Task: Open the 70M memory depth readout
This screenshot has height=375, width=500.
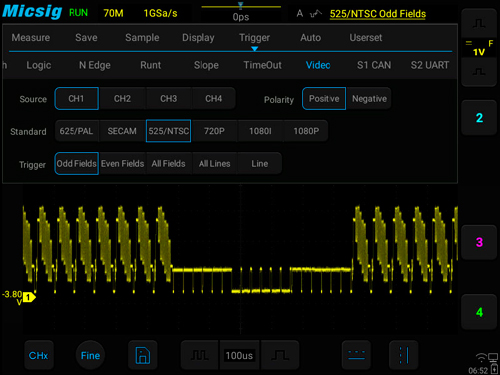Action: (113, 13)
